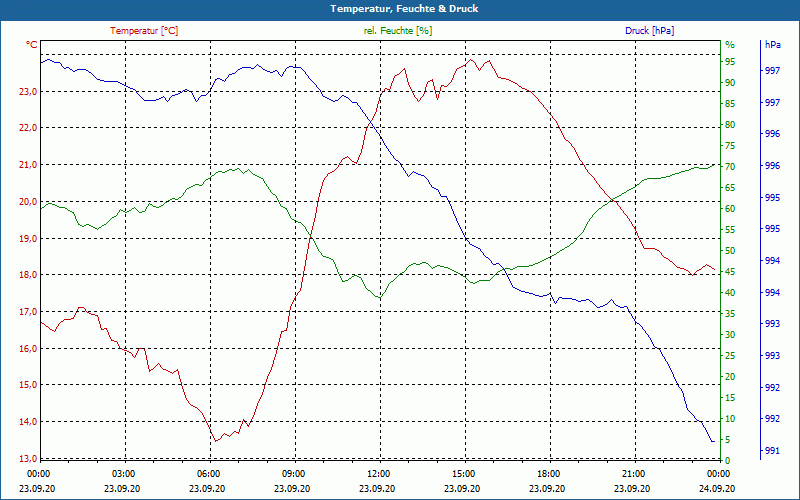
Task: Click the "15" humidity axis tick
Action: click(x=730, y=398)
